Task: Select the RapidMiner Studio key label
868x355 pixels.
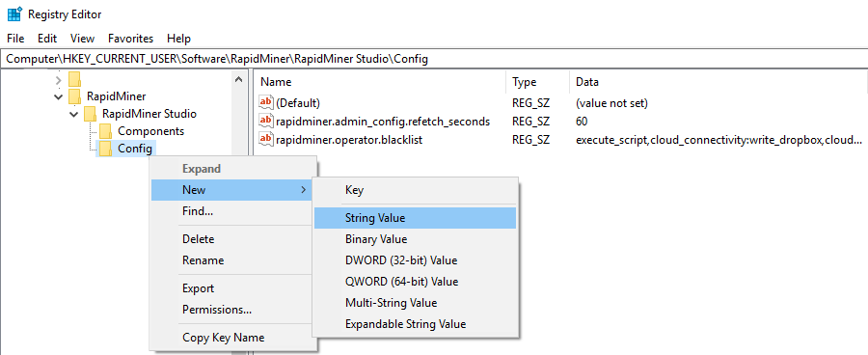Action: coord(149,114)
